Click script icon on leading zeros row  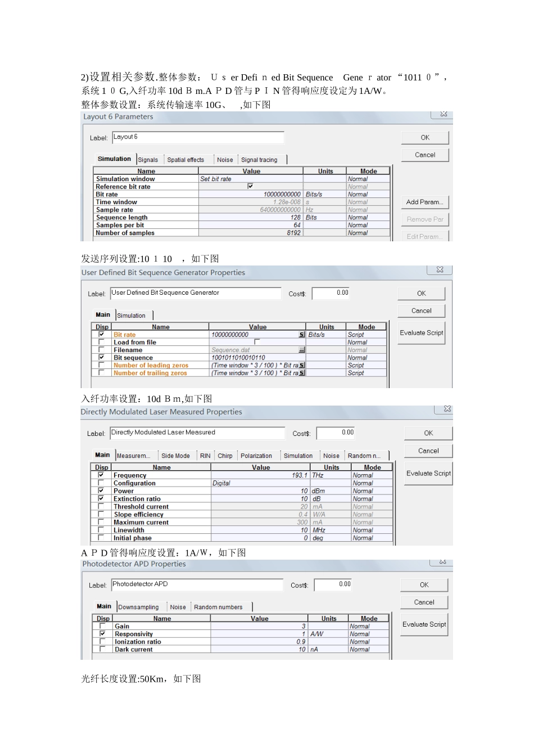point(302,365)
